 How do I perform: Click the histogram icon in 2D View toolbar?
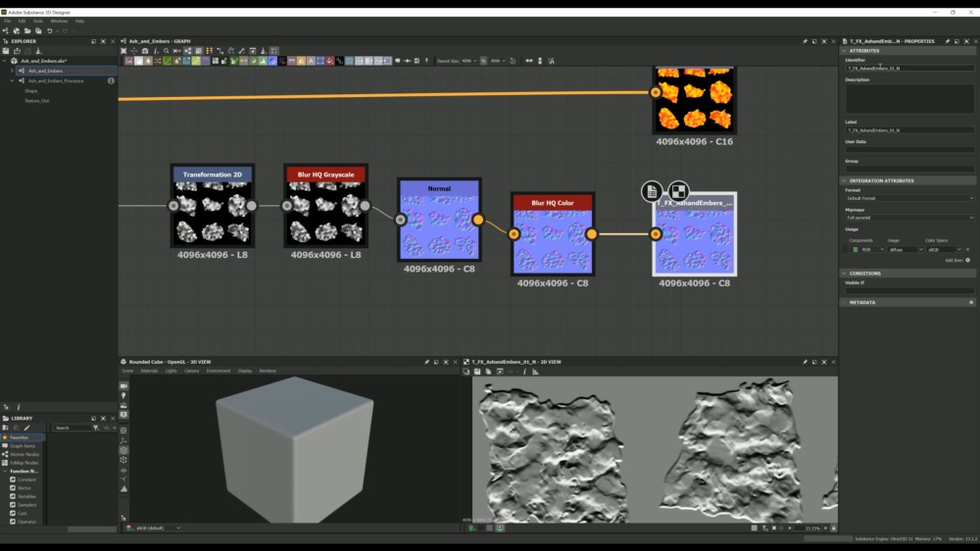536,372
